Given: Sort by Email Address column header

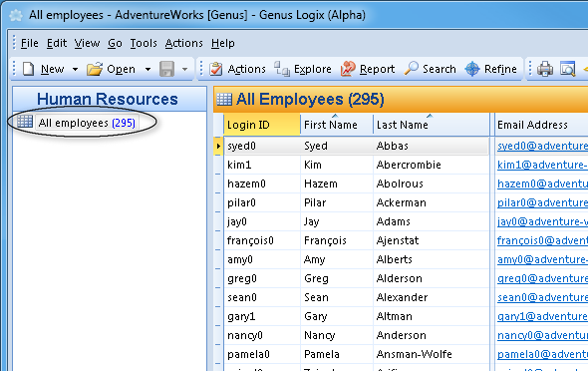Looking at the screenshot, I should point(541,125).
